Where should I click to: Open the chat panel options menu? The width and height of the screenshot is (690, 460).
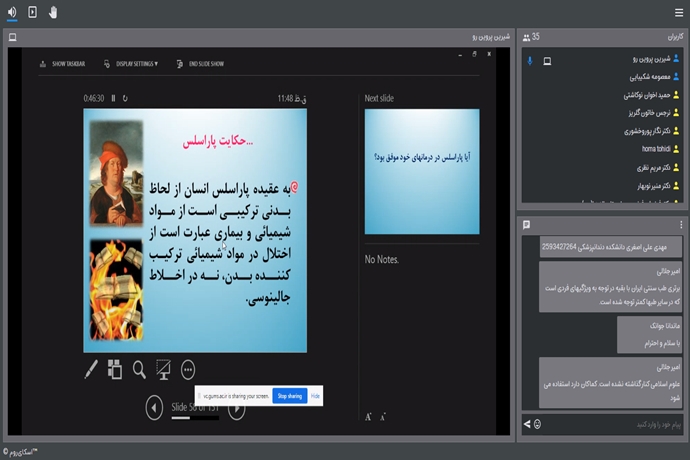[x=681, y=225]
